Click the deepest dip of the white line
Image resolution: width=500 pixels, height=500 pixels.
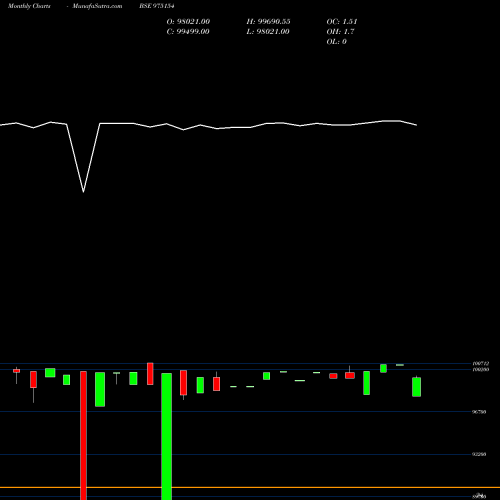[83, 192]
